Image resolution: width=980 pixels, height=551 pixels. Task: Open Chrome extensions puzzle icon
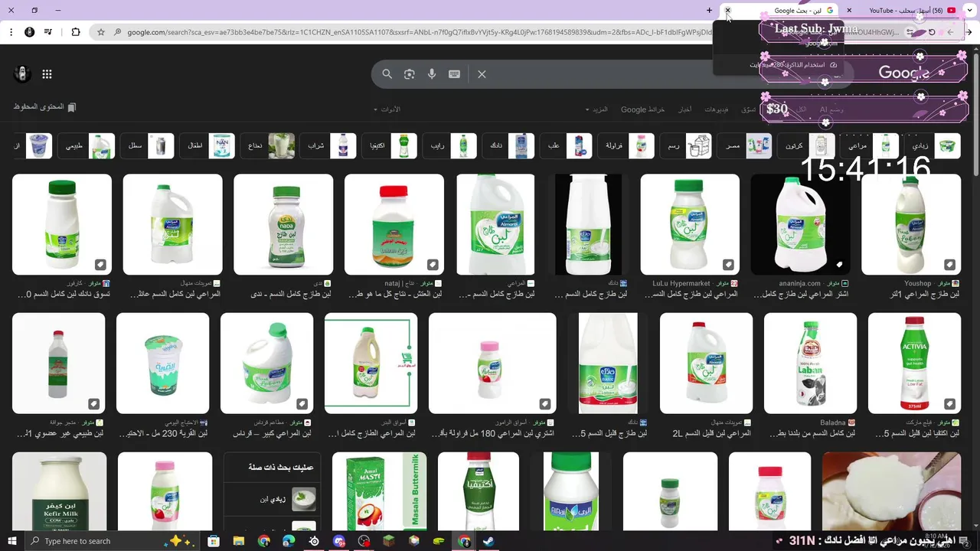click(75, 32)
